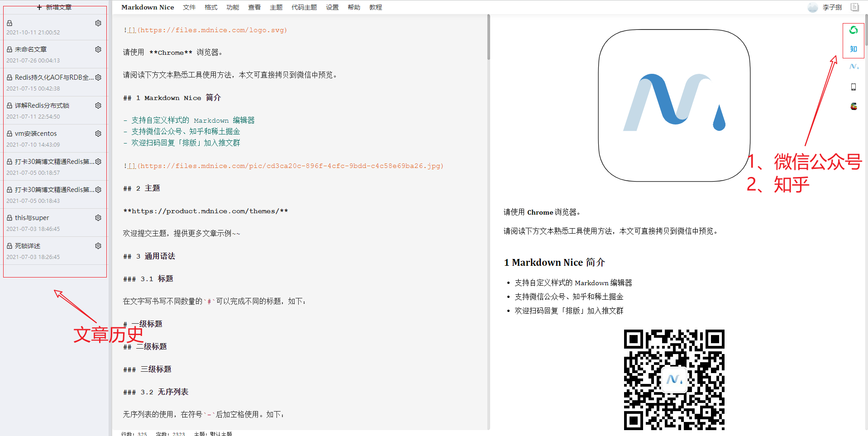868x436 pixels.
Task: Click the lock icon beside 未命名文章
Action: coord(10,49)
